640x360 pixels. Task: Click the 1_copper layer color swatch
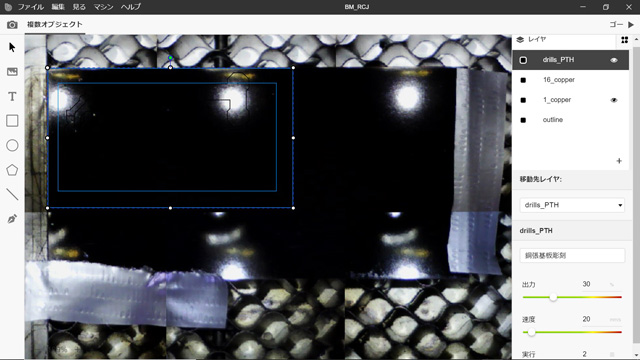point(523,100)
